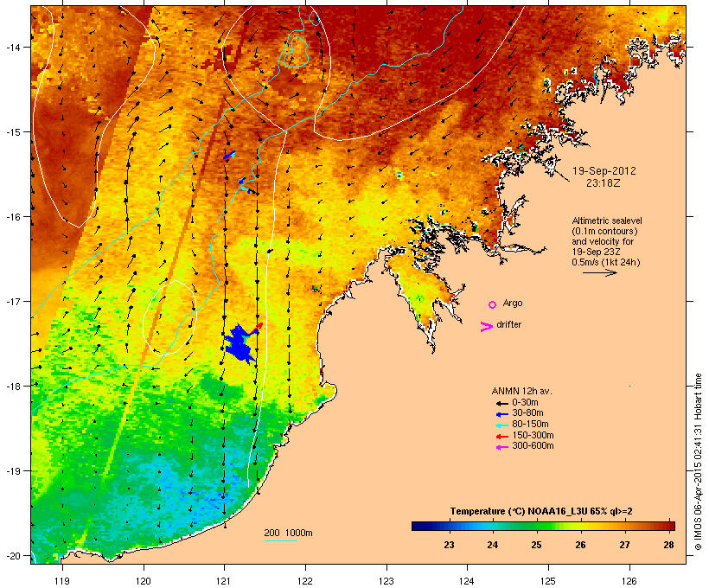Click the longitude axis label 124
709x588 pixels.
click(467, 581)
